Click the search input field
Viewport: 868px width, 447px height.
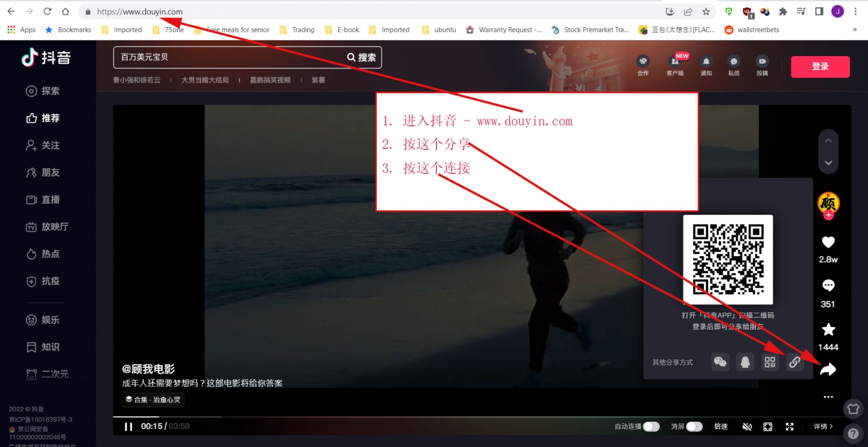[229, 57]
